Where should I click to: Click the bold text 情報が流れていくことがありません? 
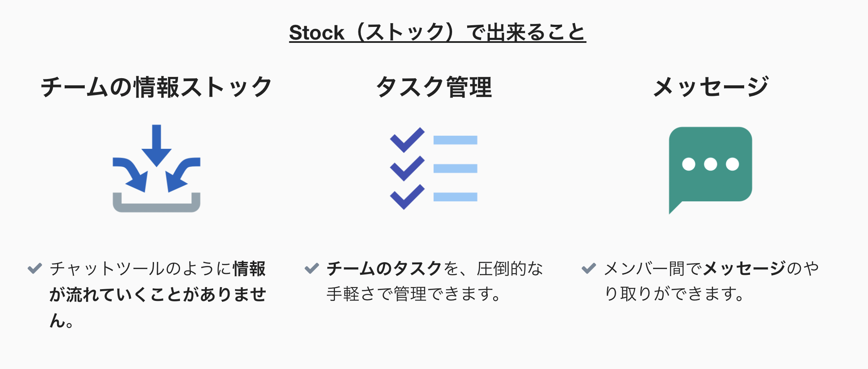[x=158, y=294]
